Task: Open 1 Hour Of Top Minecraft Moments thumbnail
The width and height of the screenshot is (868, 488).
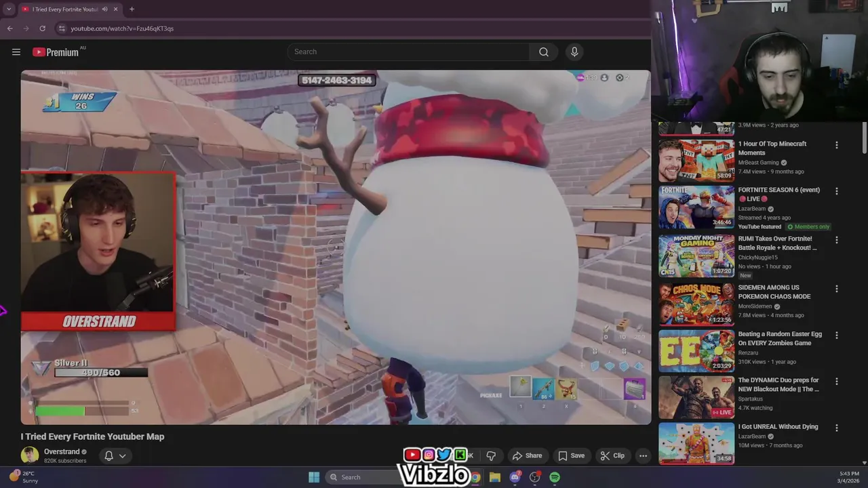Action: click(x=696, y=160)
